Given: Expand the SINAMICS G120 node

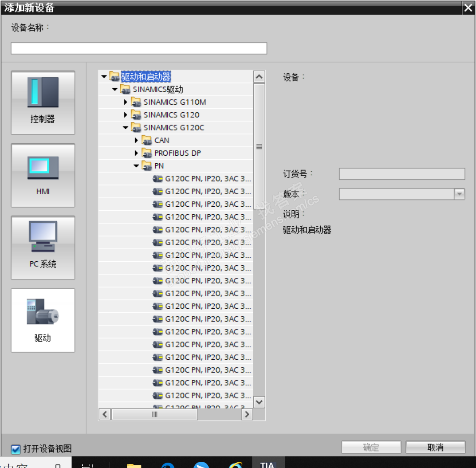Looking at the screenshot, I should [125, 115].
